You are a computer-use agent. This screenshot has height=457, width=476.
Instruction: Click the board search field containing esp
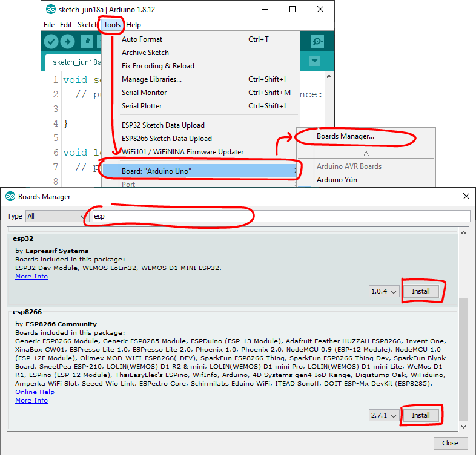click(x=281, y=216)
